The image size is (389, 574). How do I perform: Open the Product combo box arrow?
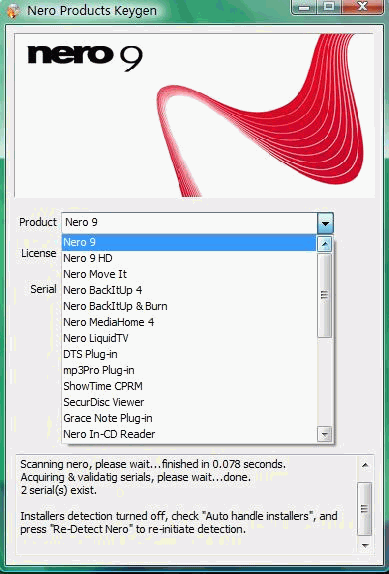(x=325, y=223)
